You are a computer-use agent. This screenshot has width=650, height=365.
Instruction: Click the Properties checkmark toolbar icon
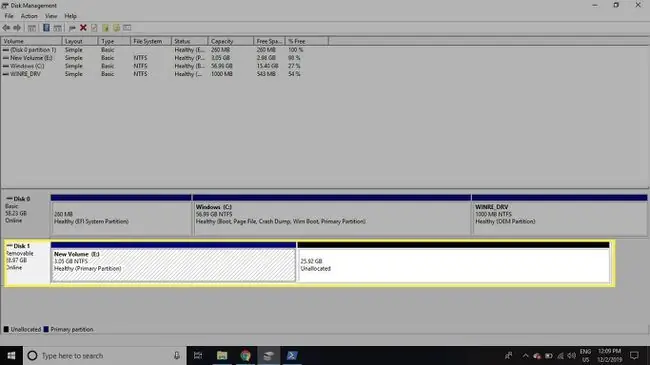[95, 28]
